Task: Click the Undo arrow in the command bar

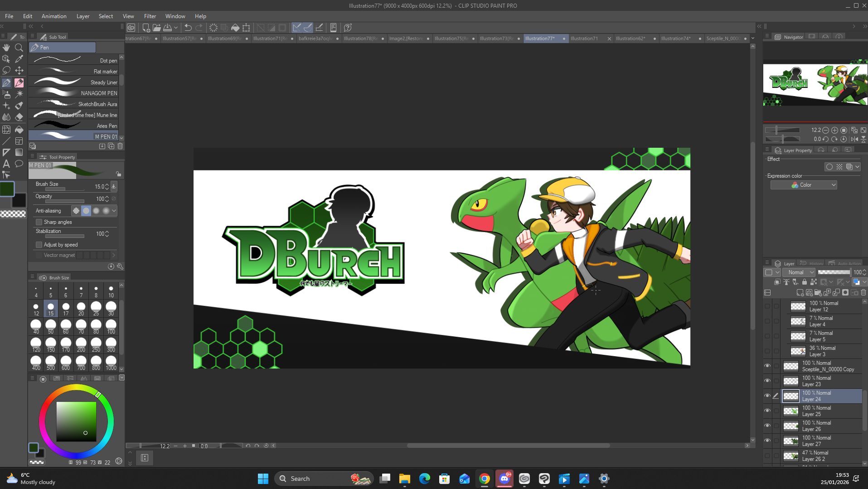Action: 188,28
